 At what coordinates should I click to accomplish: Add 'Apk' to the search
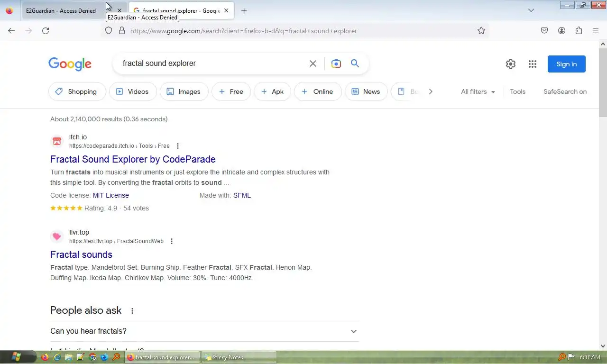tap(272, 91)
